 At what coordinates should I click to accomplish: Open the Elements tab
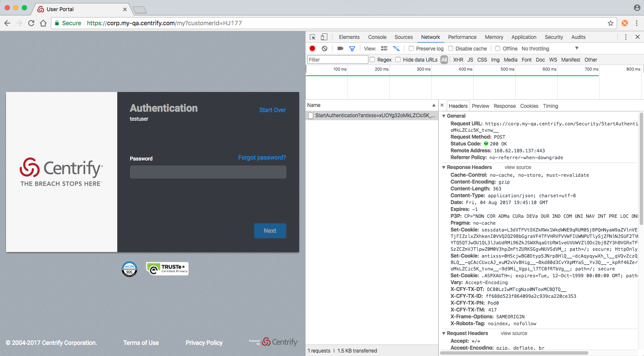pyautogui.click(x=349, y=37)
